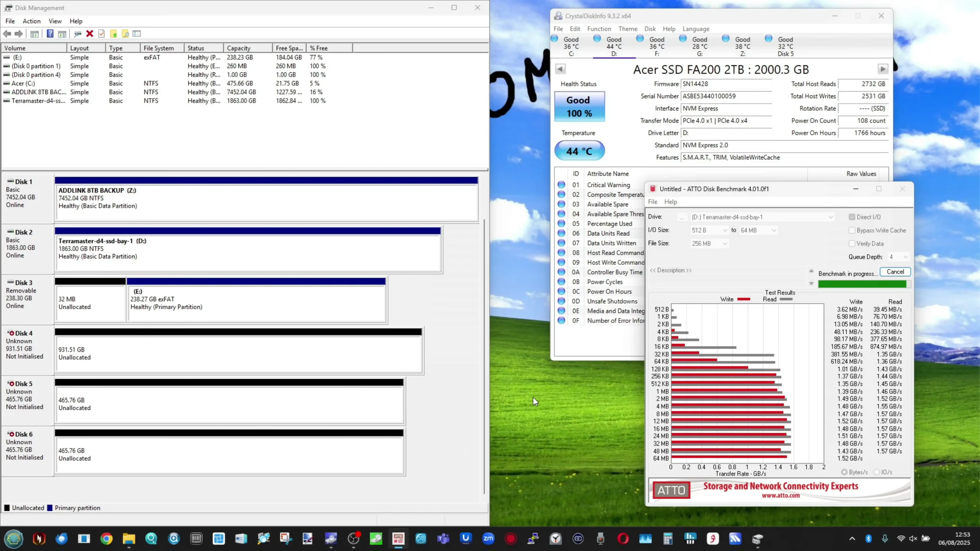This screenshot has height=551, width=980.
Task: Click the red X delete icon
Action: click(90, 34)
